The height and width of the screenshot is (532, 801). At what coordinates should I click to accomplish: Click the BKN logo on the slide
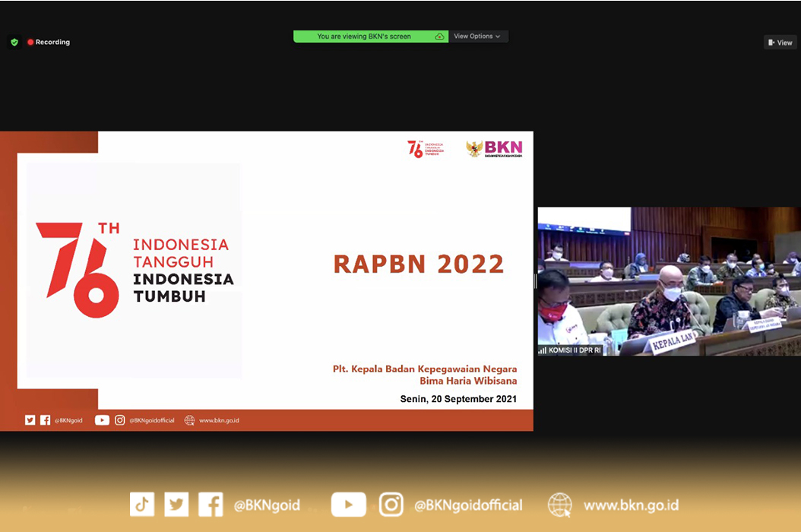[495, 149]
